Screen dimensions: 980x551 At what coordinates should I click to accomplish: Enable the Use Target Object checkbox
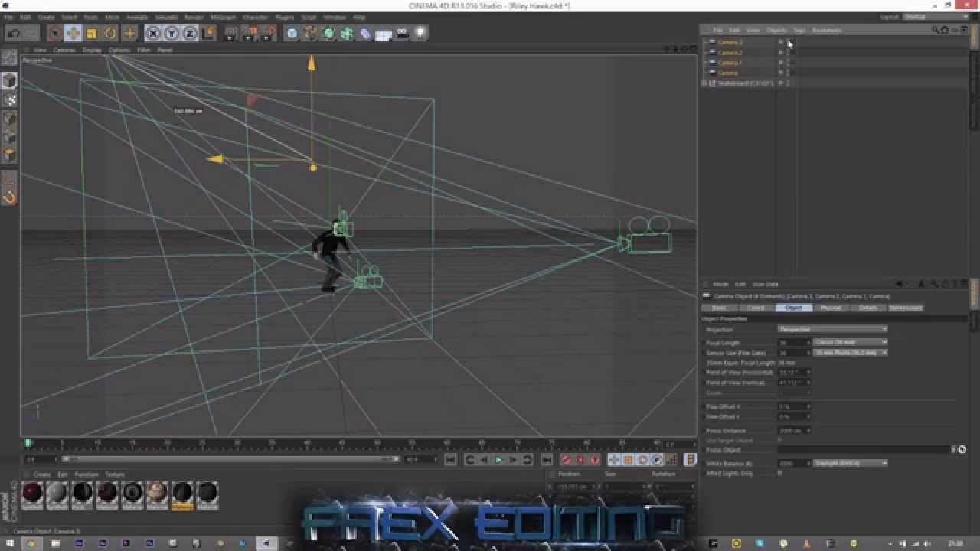pos(779,440)
